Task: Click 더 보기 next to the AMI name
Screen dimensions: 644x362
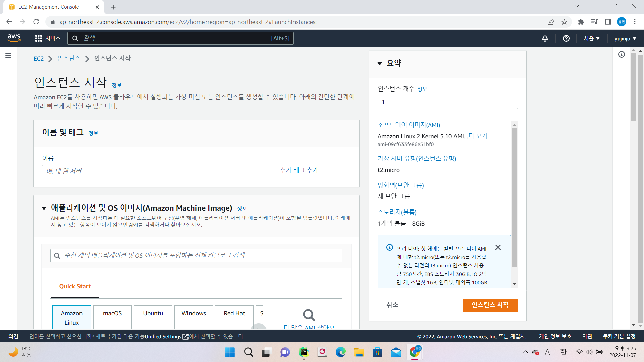Action: tap(478, 136)
